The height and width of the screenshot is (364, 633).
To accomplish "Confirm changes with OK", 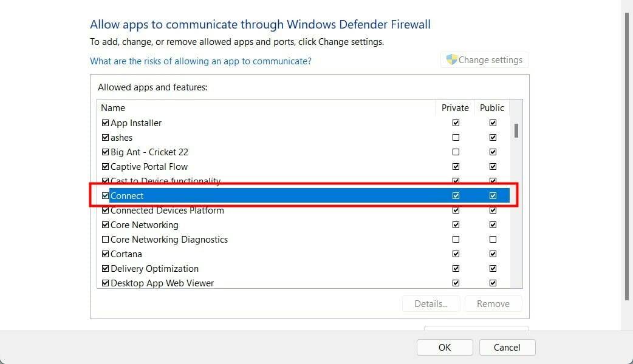I will [x=444, y=347].
